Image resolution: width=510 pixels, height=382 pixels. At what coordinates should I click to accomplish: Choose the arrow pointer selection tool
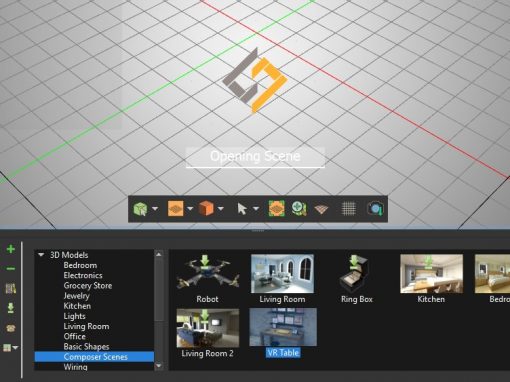[242, 209]
